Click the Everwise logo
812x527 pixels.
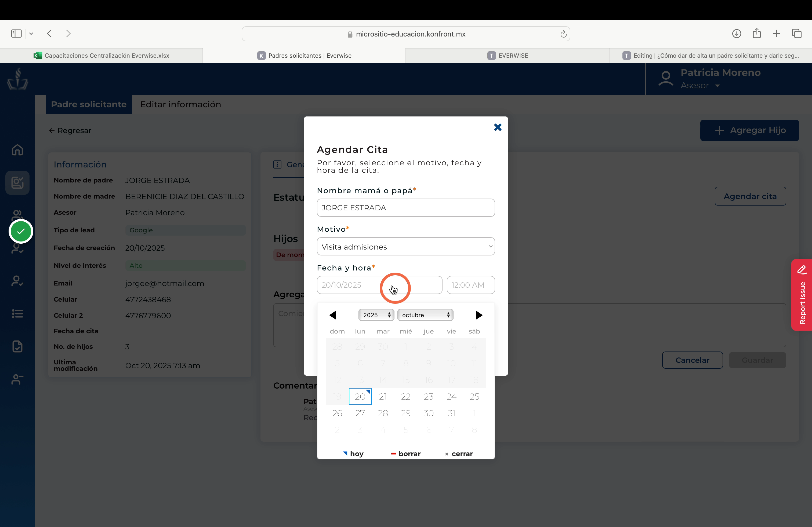[x=17, y=79]
